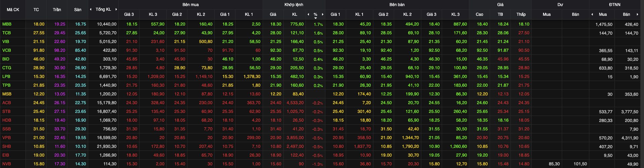The image size is (644, 168).
Task: Click the Thấp price column header
Action: tap(521, 14)
